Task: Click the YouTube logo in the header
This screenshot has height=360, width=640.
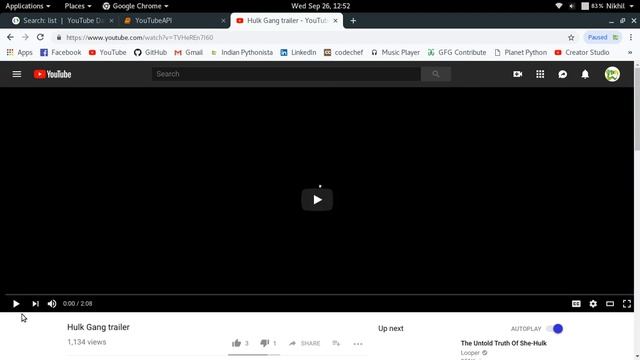Action: [x=52, y=74]
